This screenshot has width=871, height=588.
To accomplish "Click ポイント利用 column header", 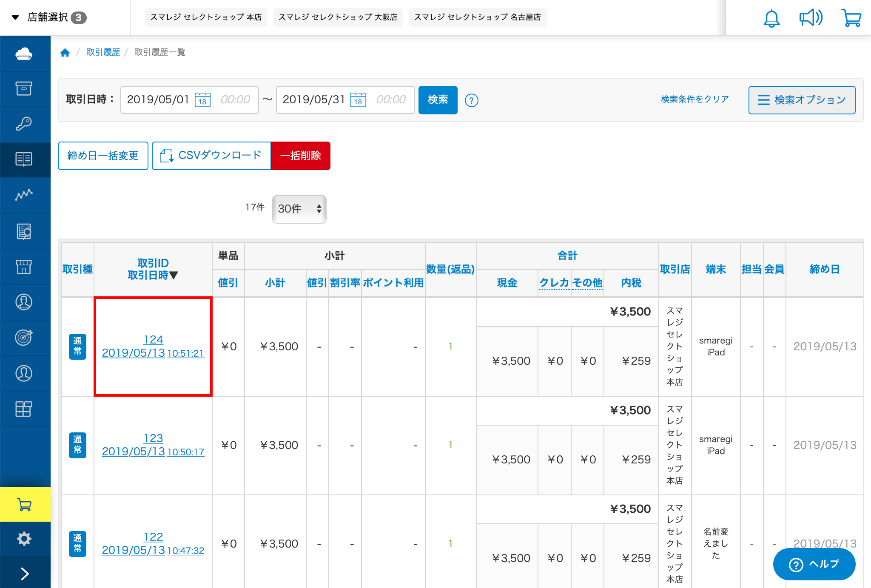I will pyautogui.click(x=393, y=283).
